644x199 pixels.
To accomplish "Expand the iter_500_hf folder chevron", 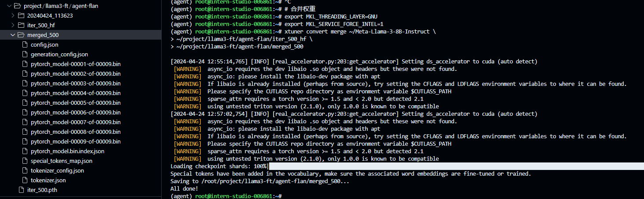I will click(x=13, y=26).
